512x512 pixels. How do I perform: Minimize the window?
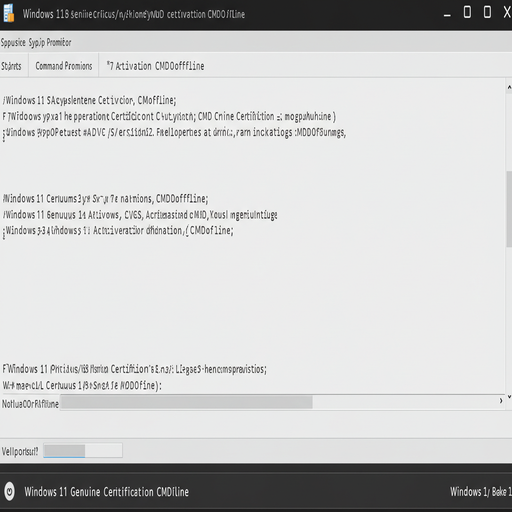447,15
